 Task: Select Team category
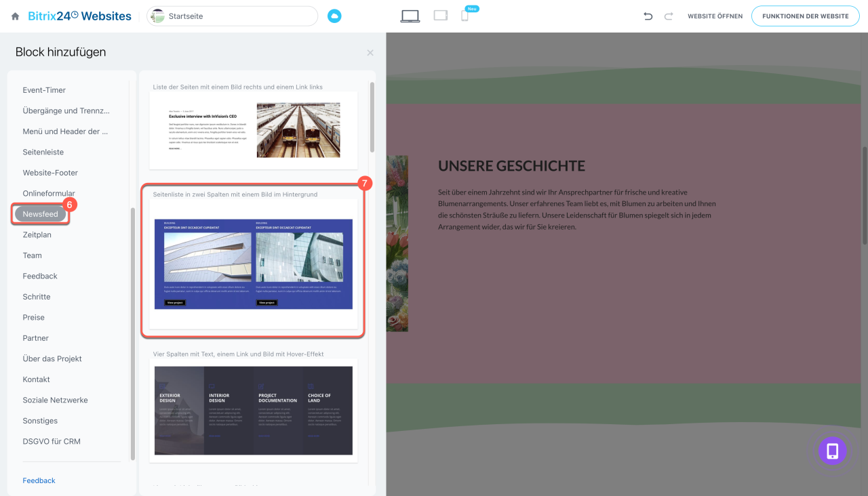[33, 255]
